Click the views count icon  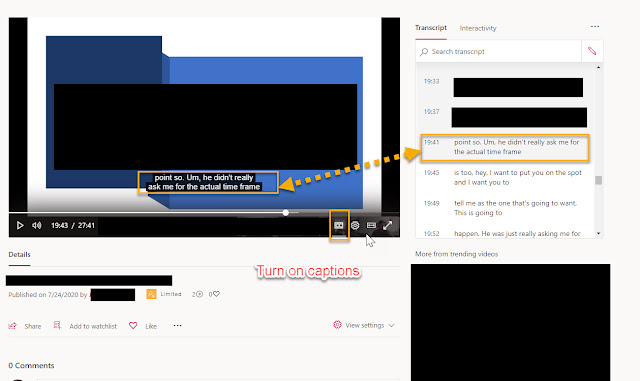(199, 294)
